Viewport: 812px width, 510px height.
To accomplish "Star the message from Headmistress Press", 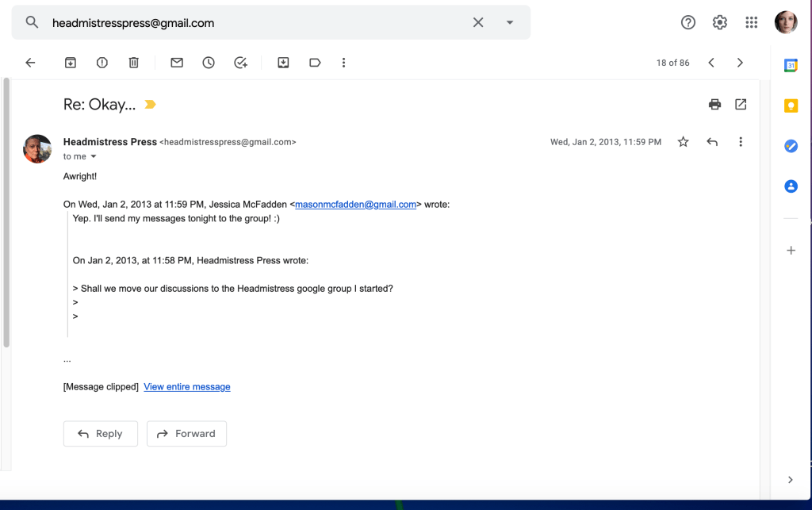I will [x=683, y=142].
